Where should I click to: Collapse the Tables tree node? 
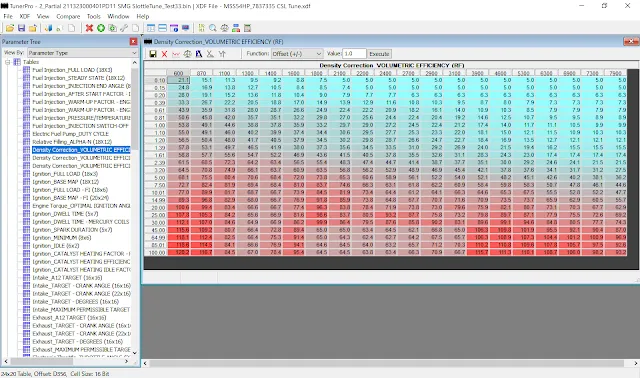pos(7,62)
